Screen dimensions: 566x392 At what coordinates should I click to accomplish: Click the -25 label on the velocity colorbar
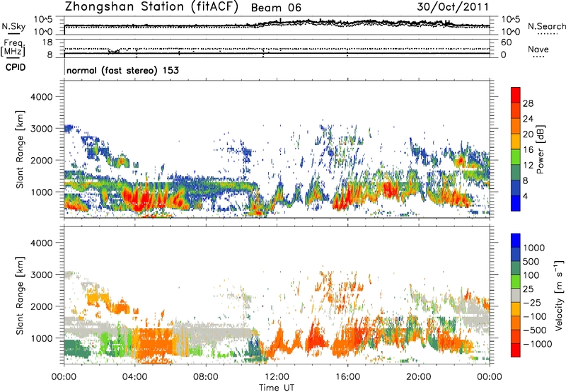pos(532,303)
